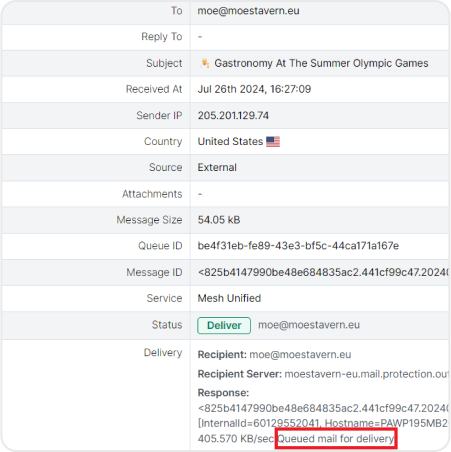Click the Country value United States
Screen dimensions: 451x452
pyautogui.click(x=230, y=141)
